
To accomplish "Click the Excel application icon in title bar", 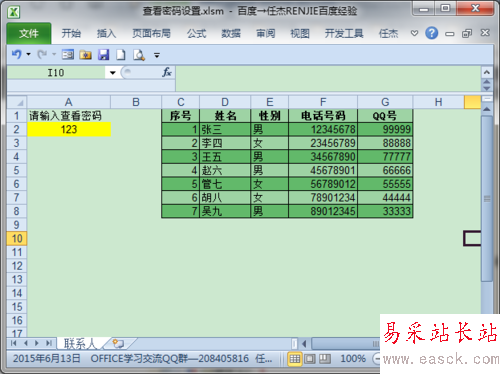I will point(14,12).
